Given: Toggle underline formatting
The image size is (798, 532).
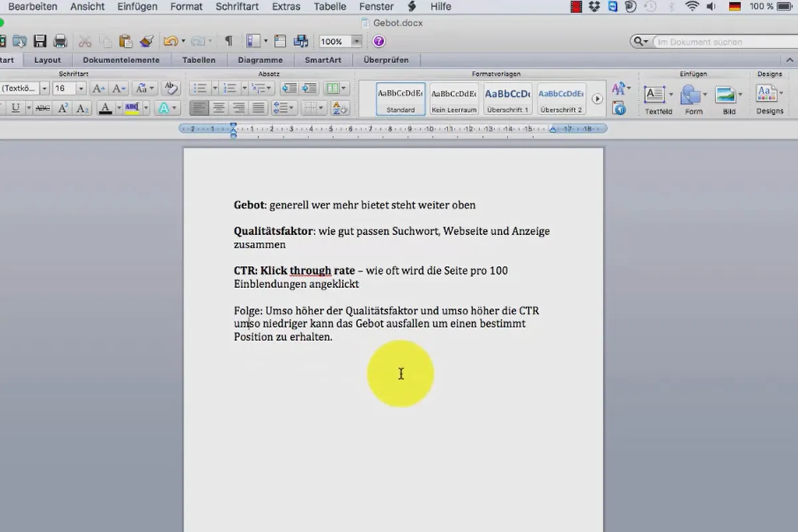Looking at the screenshot, I should (16, 108).
